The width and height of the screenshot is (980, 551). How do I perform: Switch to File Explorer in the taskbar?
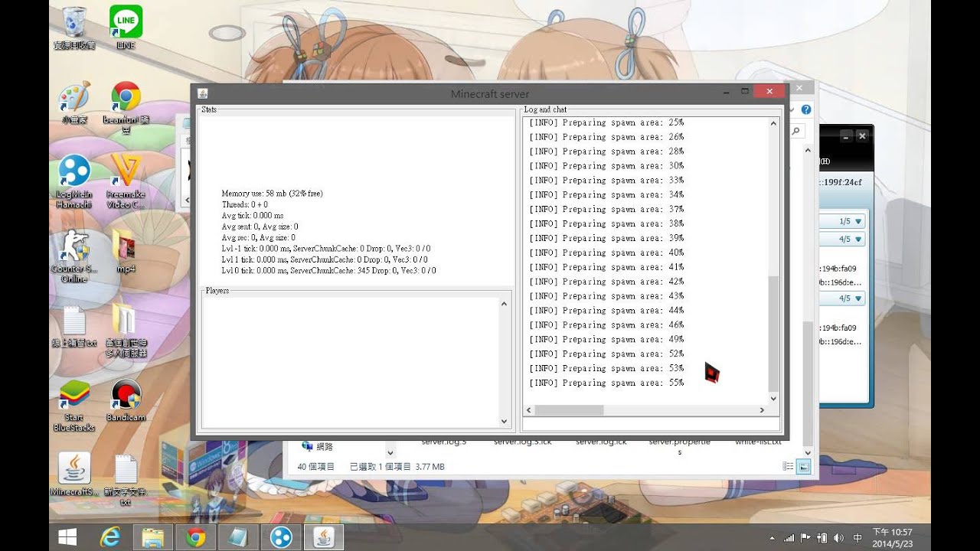click(x=153, y=538)
